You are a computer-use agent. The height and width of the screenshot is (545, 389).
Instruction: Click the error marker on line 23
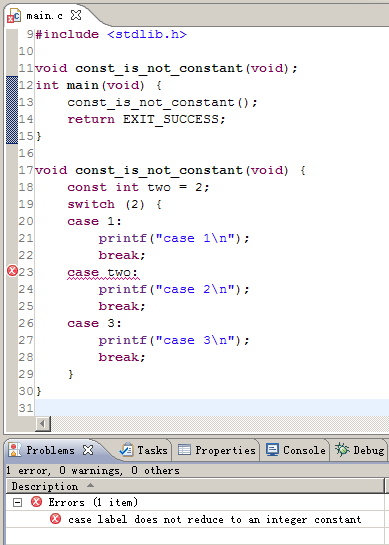coord(12,271)
